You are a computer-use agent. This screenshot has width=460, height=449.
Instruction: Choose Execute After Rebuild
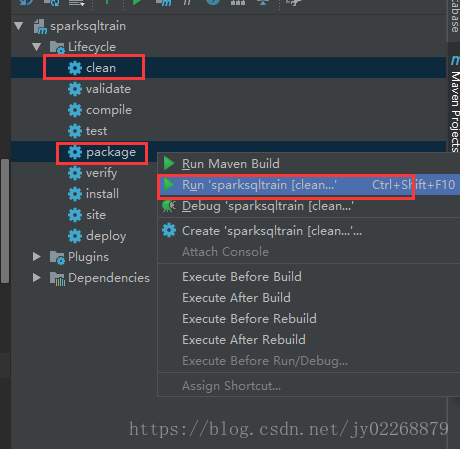pyautogui.click(x=309, y=340)
